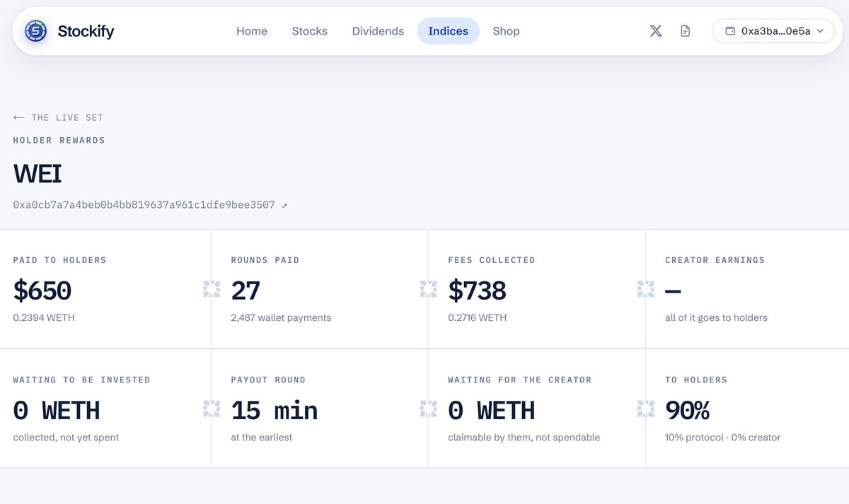Image resolution: width=849 pixels, height=504 pixels.
Task: Click the WEI heading
Action: point(37,173)
